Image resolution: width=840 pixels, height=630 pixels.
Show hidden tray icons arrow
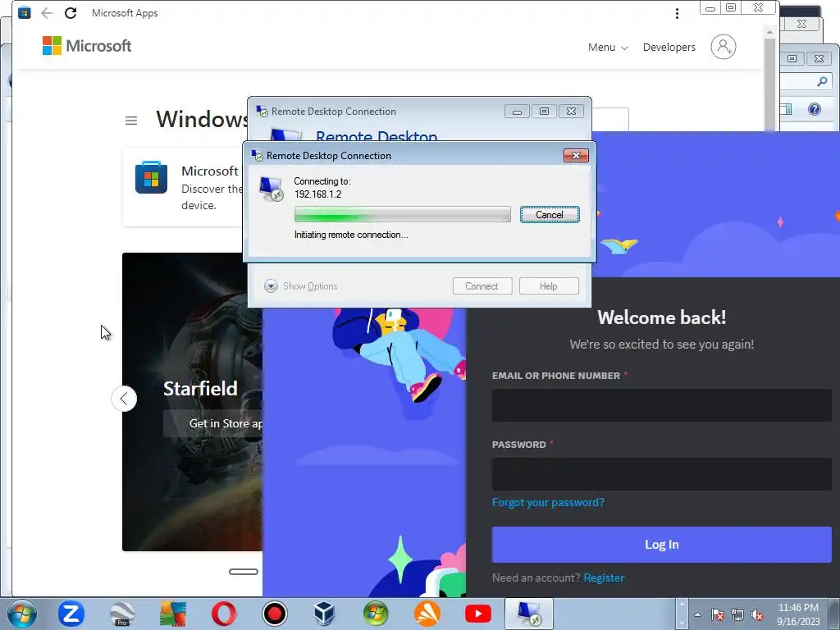697,614
